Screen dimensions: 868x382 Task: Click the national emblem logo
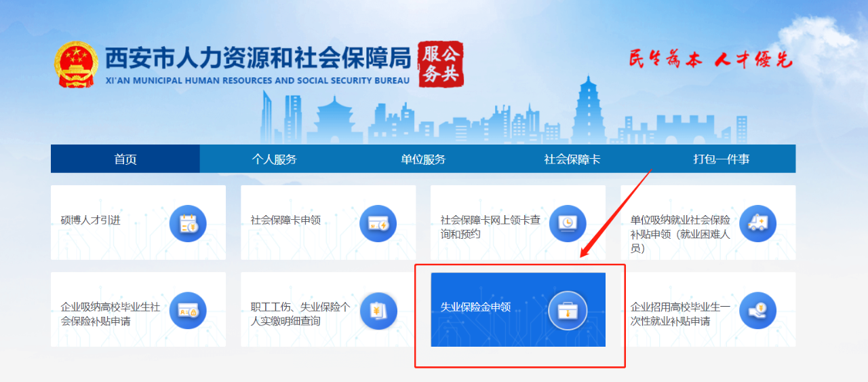click(77, 64)
